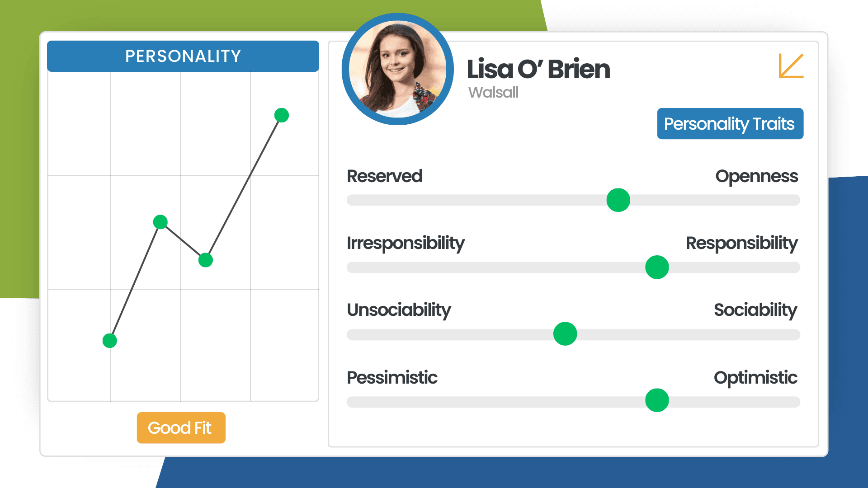Click the Lisa O' Brien name heading

pos(538,69)
